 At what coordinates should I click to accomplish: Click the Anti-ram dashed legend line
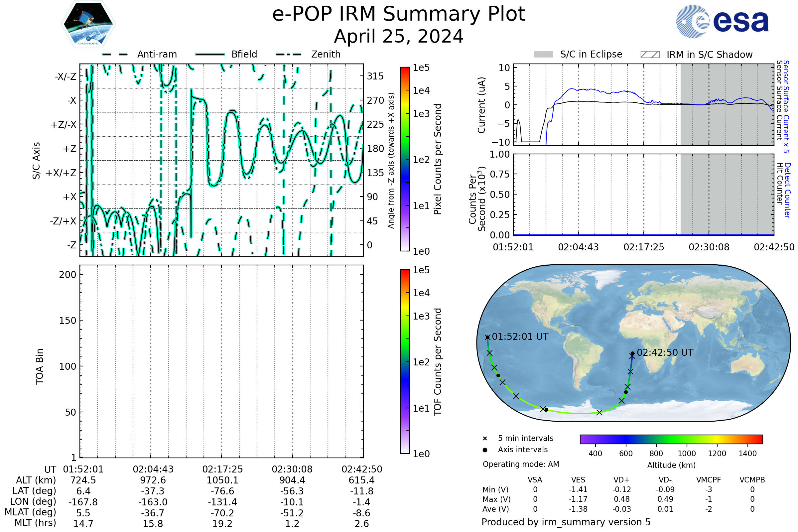point(115,54)
